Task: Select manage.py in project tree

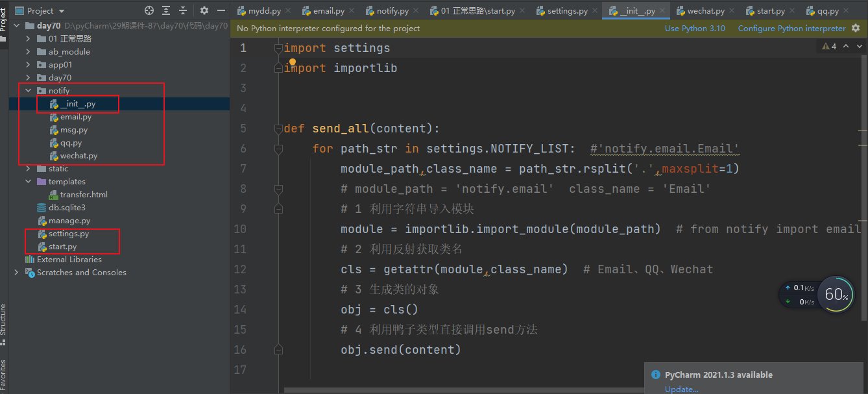Action: pos(69,221)
